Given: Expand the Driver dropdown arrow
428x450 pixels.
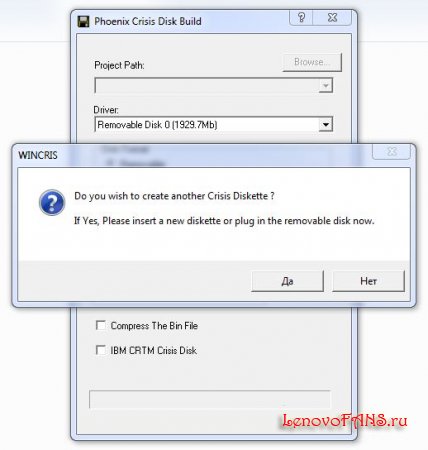Looking at the screenshot, I should 326,125.
